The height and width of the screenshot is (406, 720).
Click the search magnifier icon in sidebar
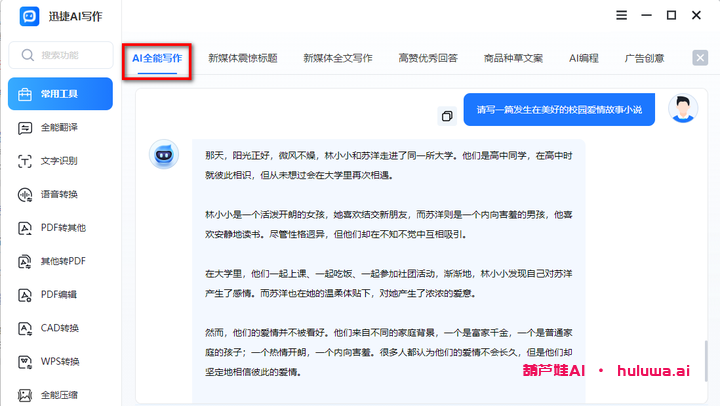point(28,55)
